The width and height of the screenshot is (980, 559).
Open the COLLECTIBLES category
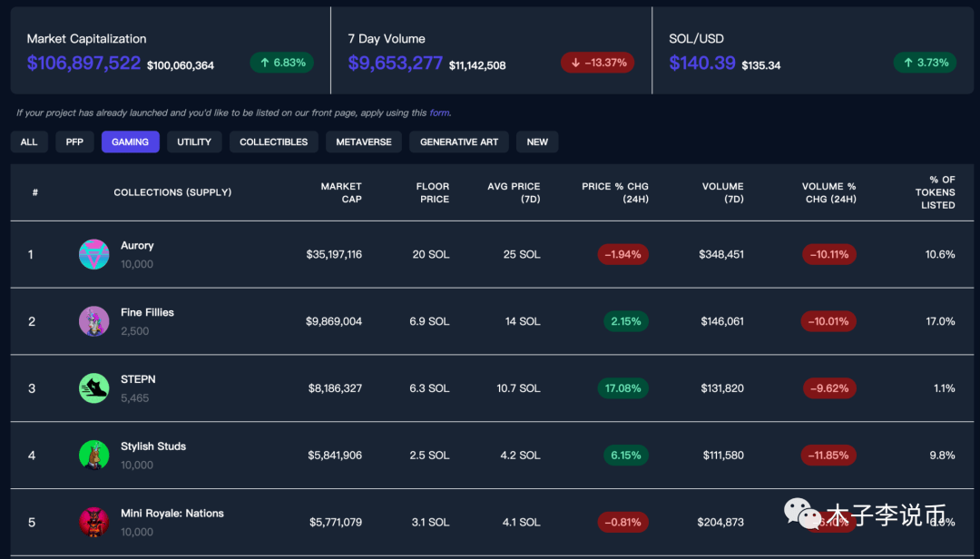(x=273, y=142)
